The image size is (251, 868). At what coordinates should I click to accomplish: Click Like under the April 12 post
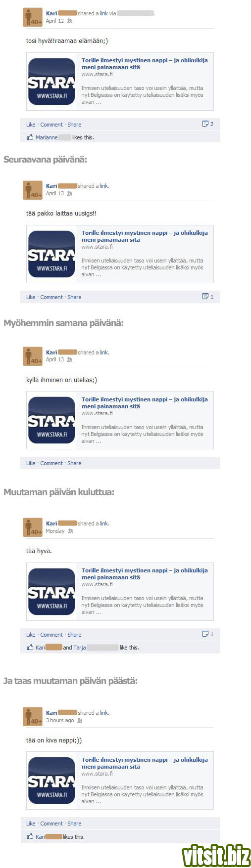(31, 125)
